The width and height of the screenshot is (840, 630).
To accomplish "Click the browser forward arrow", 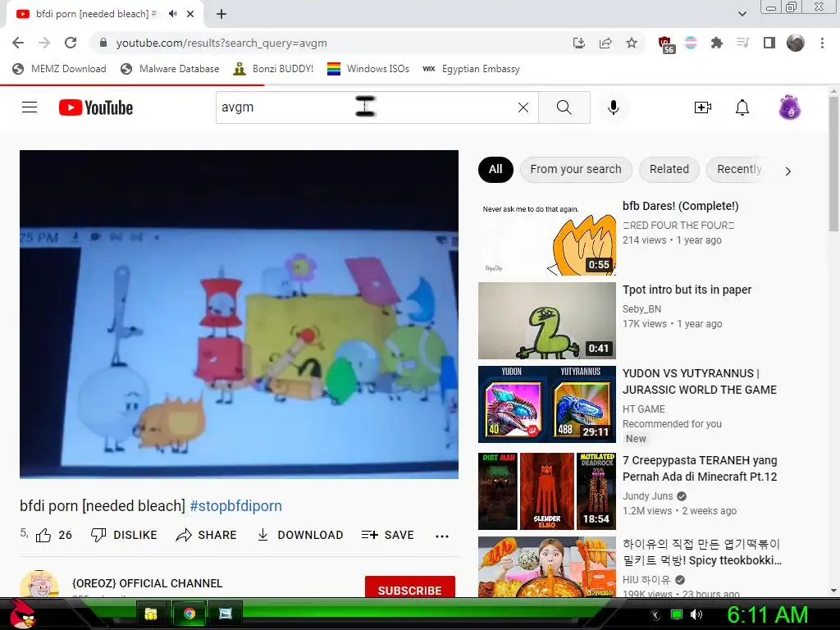I will (44, 43).
